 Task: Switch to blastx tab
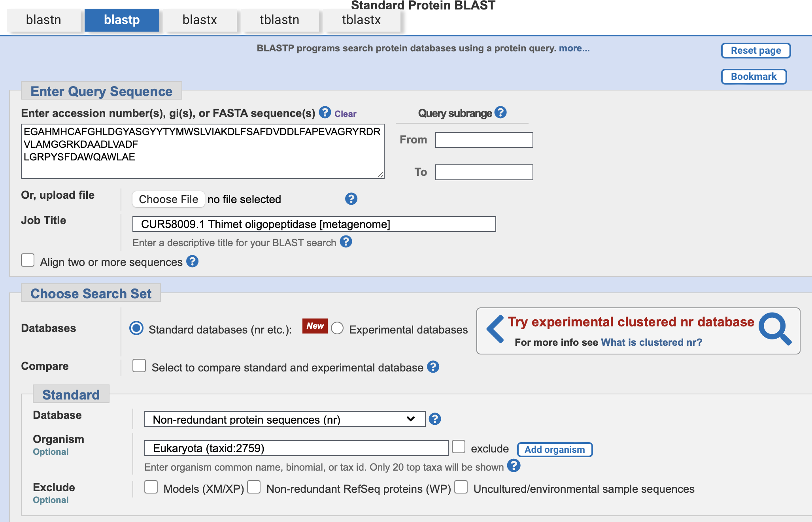(200, 20)
